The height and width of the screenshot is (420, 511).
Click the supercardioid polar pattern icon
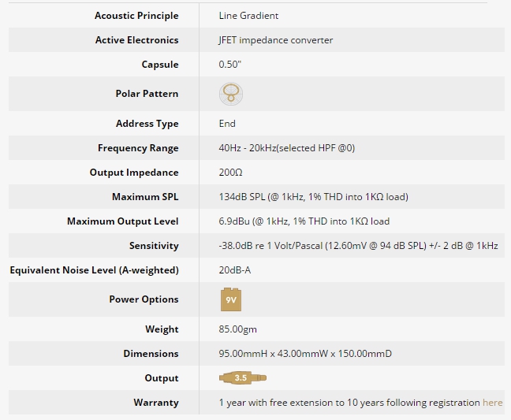coord(231,94)
